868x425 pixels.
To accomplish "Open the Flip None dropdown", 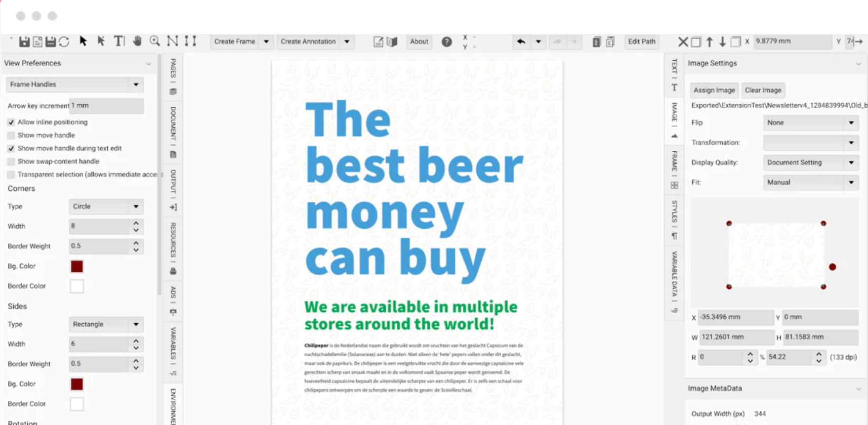I will coord(811,122).
